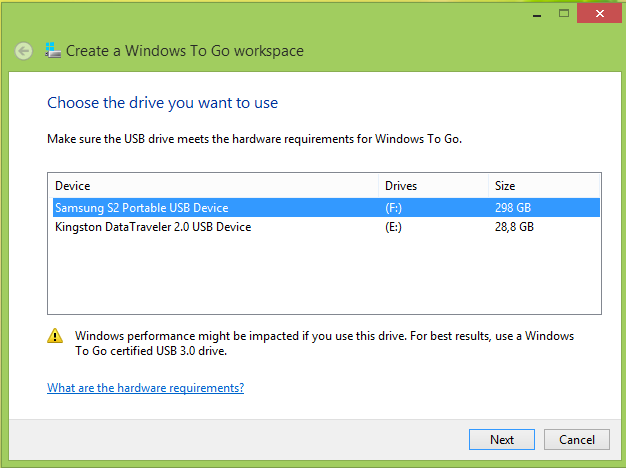Open 'What are the hardware requirements?' link
This screenshot has width=626, height=468.
[x=145, y=388]
